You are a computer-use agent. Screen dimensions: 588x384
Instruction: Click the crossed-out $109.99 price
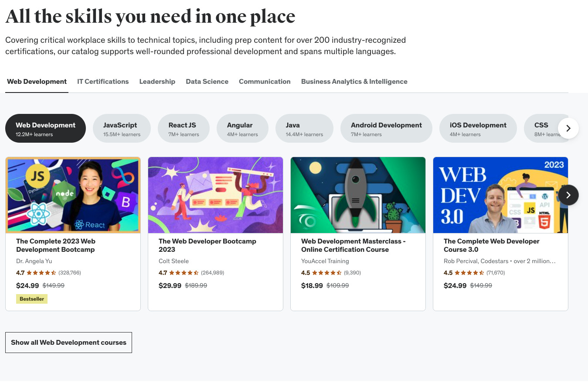[x=338, y=286]
